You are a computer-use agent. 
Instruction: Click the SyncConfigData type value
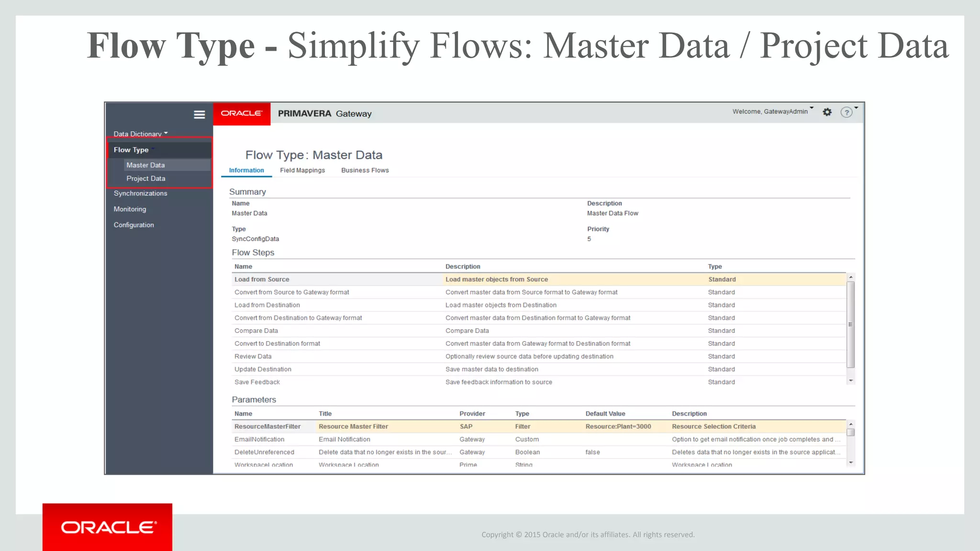tap(256, 239)
